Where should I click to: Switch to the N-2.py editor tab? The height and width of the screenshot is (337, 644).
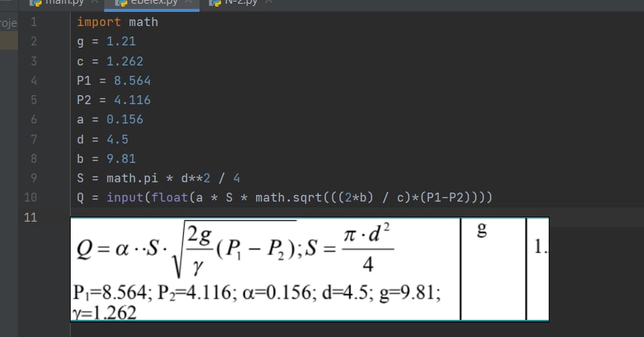241,2
